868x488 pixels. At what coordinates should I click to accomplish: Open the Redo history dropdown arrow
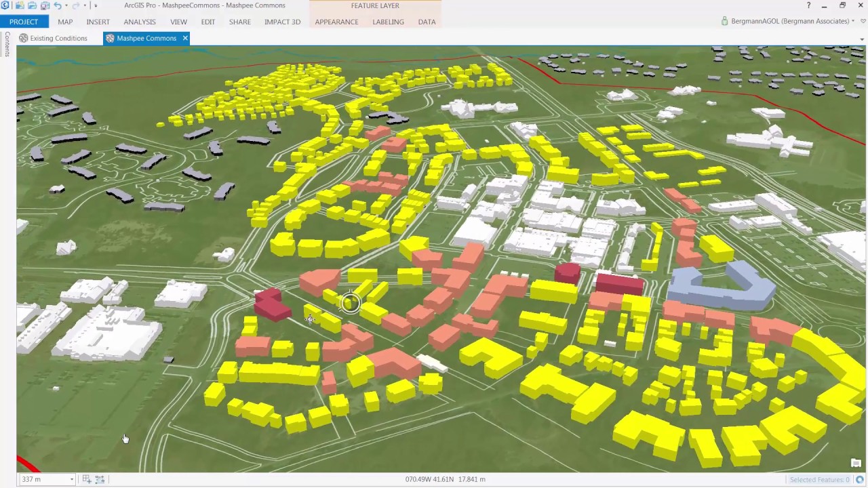[x=85, y=5]
